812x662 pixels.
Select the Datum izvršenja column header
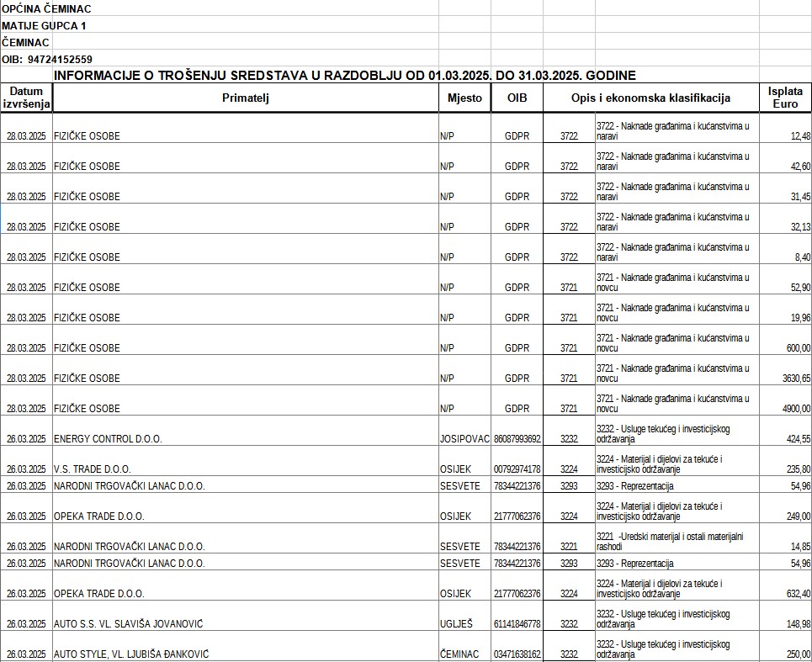pos(26,98)
